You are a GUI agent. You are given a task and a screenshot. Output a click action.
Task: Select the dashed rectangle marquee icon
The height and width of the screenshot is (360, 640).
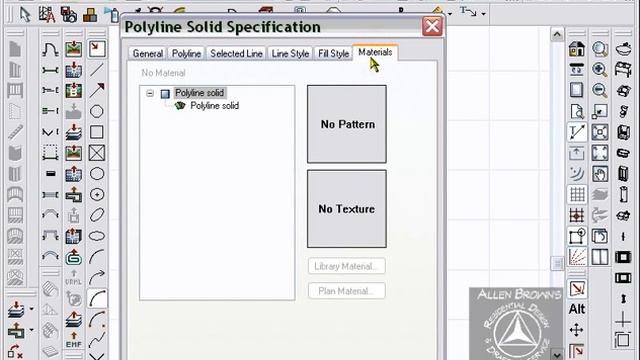coord(50,153)
